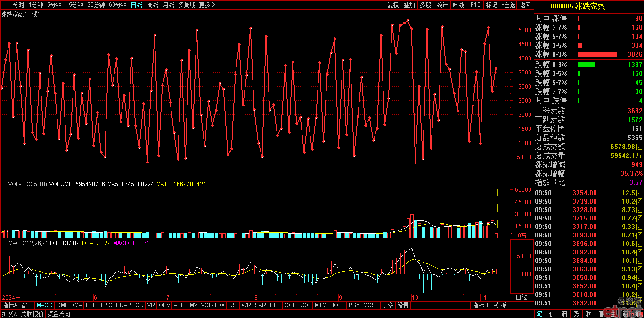Image resolution: width=644 pixels, height=318 pixels.
Task: Collapse the 扩展 extension panel
Action: tap(9, 314)
